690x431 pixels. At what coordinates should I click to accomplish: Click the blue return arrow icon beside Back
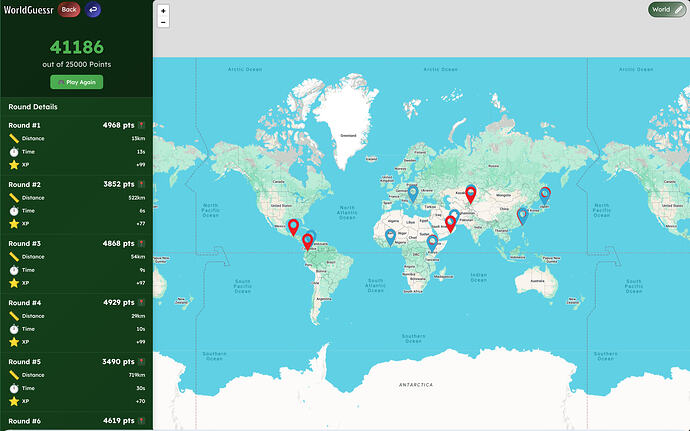click(x=92, y=9)
